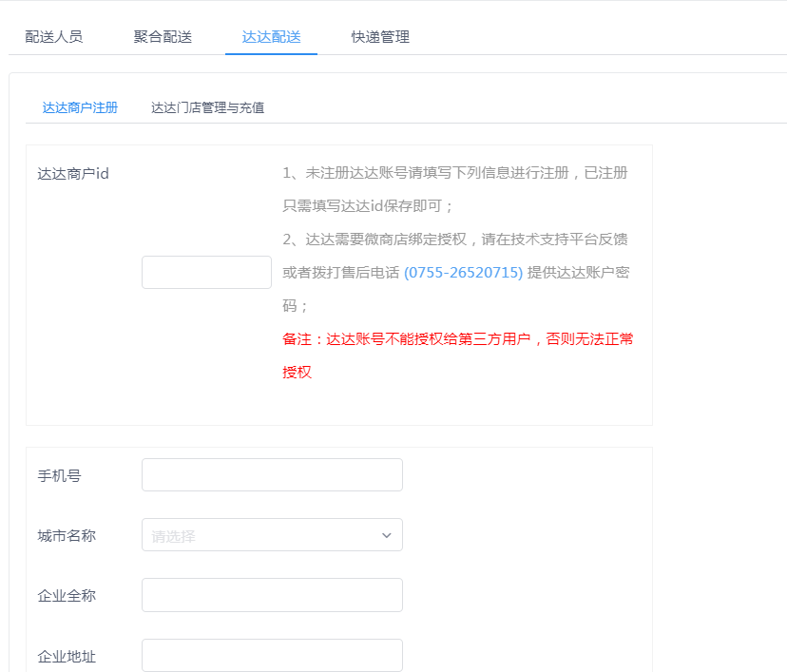This screenshot has height=672, width=787.
Task: Focus the 达达商户id input box
Action: pos(207,272)
